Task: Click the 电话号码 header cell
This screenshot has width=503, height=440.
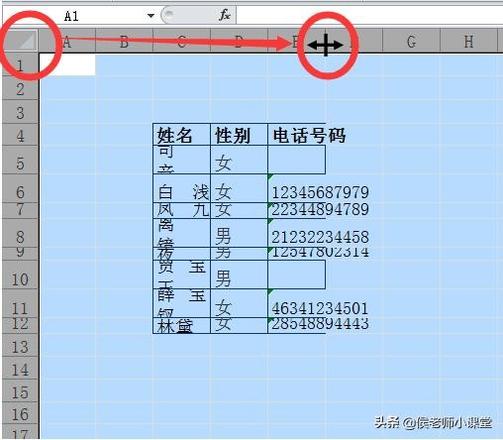Action: click(297, 134)
